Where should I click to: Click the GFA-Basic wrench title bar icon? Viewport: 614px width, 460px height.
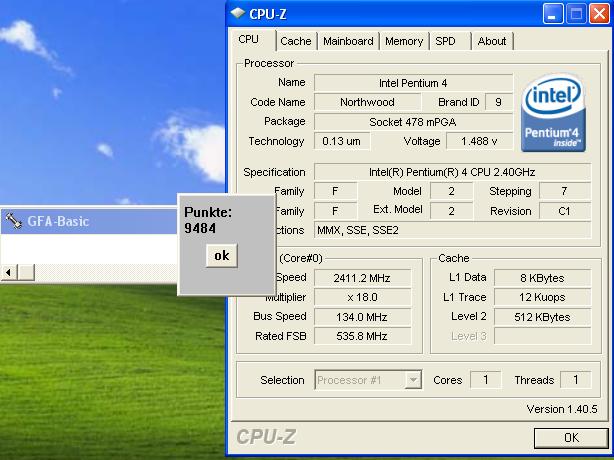pos(13,221)
